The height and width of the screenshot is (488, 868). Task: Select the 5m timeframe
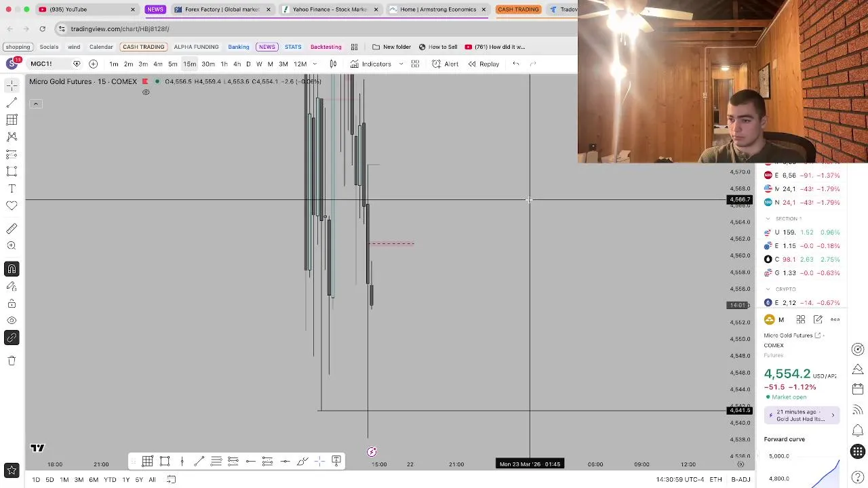173,64
